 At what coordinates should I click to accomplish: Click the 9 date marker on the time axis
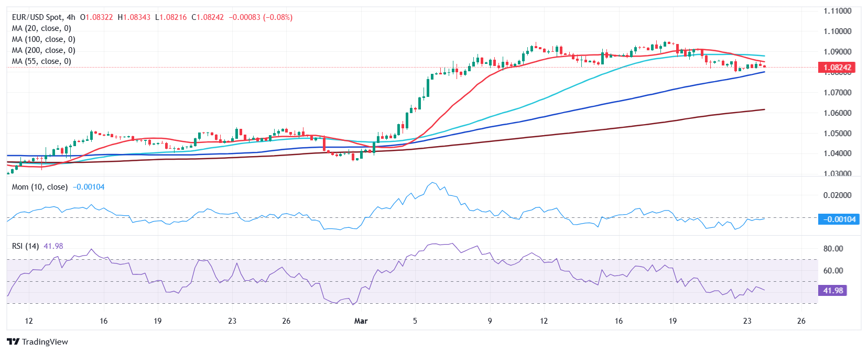point(490,321)
